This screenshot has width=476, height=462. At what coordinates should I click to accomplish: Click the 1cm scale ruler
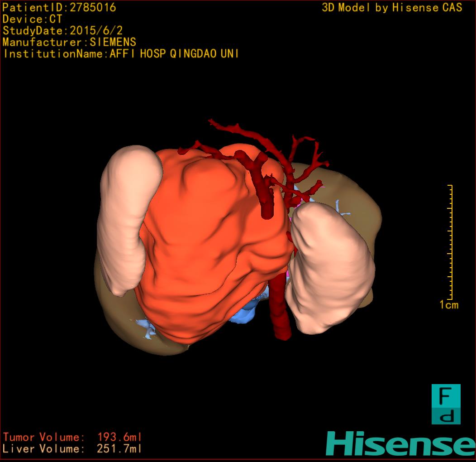[451, 242]
